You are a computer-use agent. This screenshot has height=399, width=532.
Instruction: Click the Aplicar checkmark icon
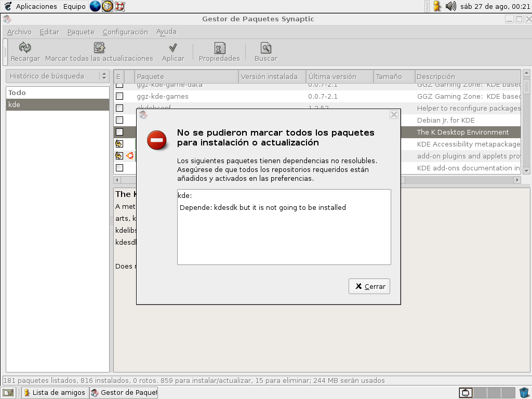[x=173, y=47]
